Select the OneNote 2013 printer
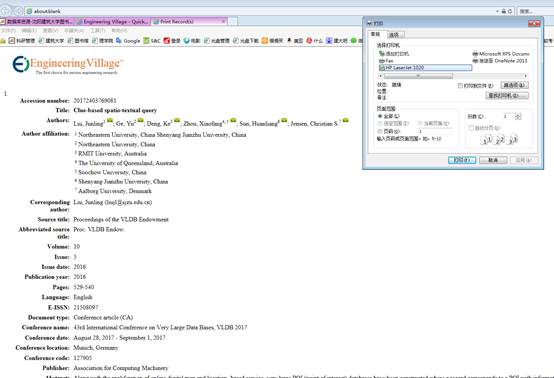The image size is (554, 378). [x=500, y=61]
